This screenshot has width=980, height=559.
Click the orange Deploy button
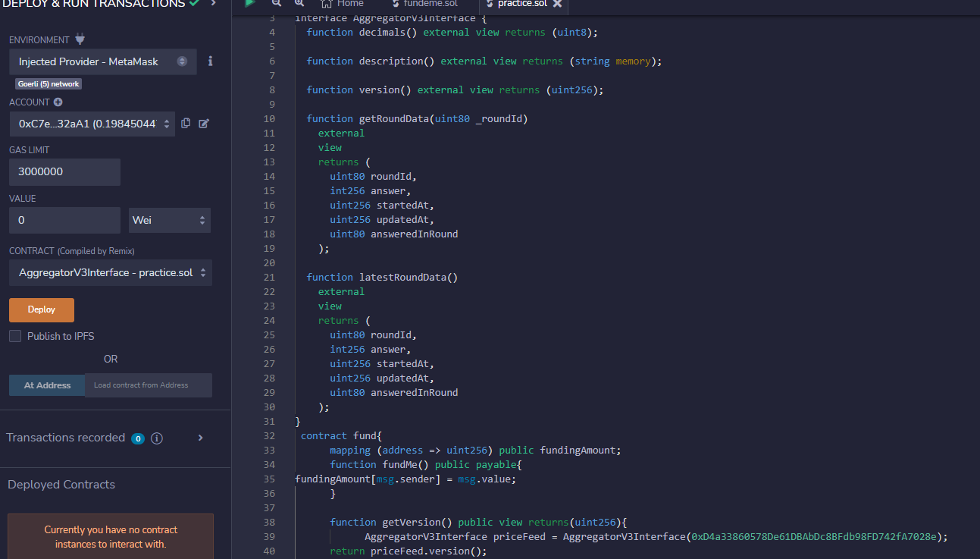coord(42,309)
